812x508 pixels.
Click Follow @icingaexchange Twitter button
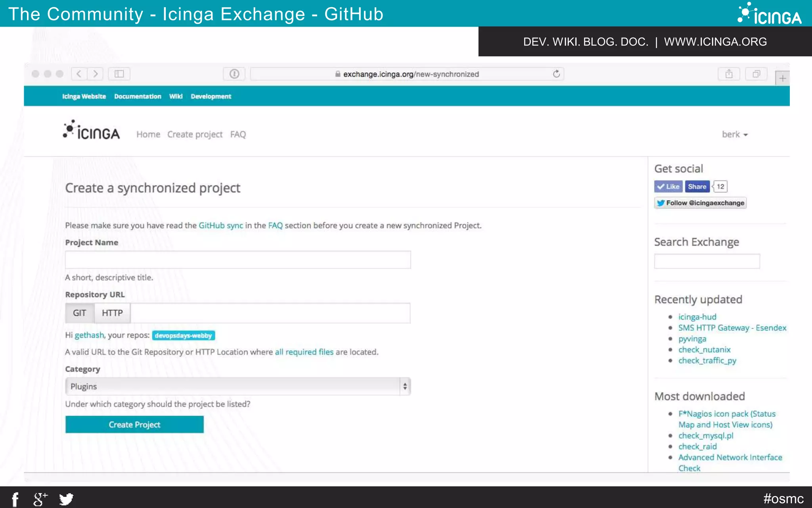pyautogui.click(x=700, y=203)
